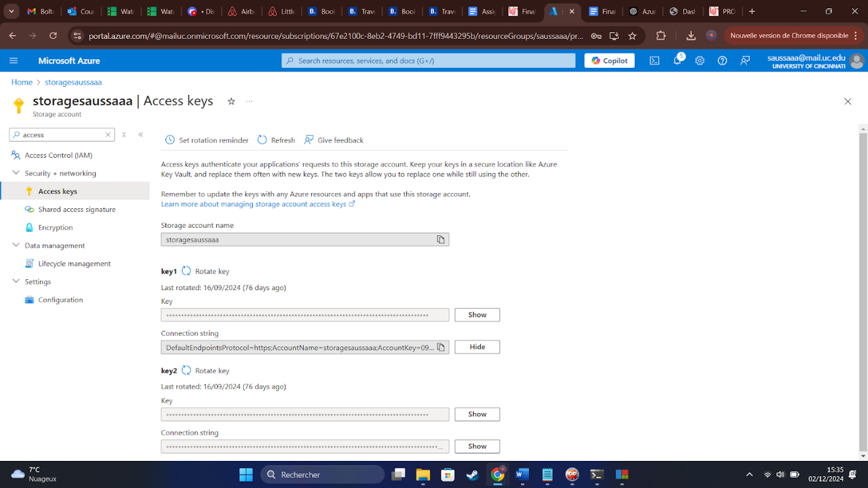The width and height of the screenshot is (868, 488).
Task: Copy key1 connection string to clipboard
Action: [441, 347]
